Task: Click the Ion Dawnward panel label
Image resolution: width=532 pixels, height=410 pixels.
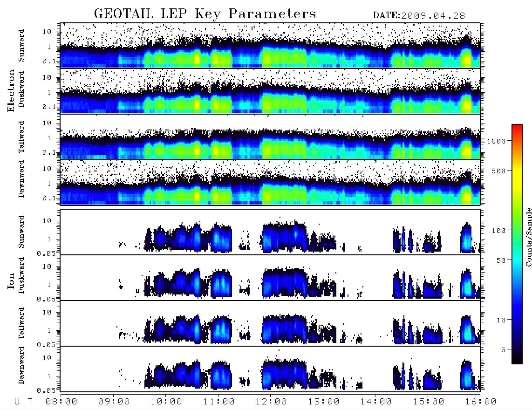Action: coord(21,365)
